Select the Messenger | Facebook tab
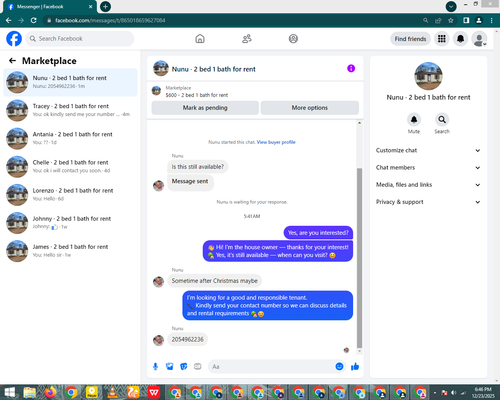The width and height of the screenshot is (500, 400). (x=49, y=7)
